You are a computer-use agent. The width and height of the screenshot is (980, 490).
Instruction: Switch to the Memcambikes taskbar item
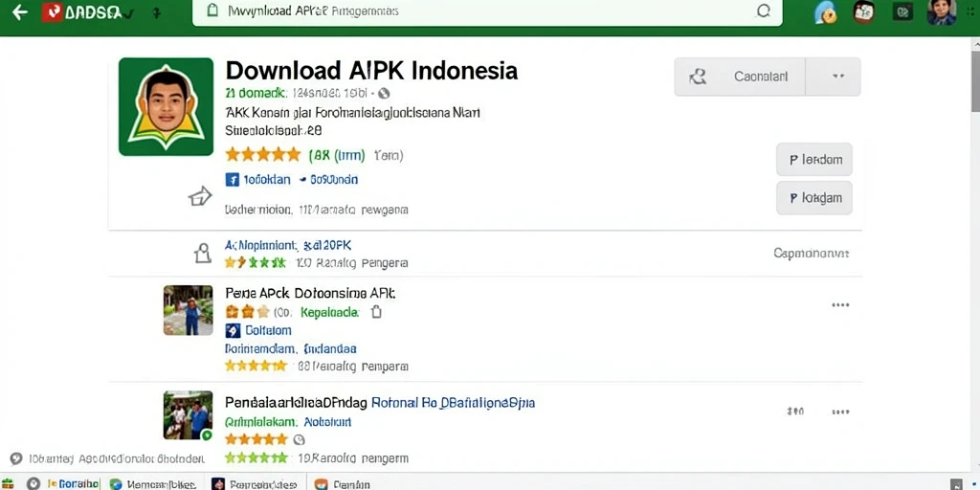coord(153,483)
